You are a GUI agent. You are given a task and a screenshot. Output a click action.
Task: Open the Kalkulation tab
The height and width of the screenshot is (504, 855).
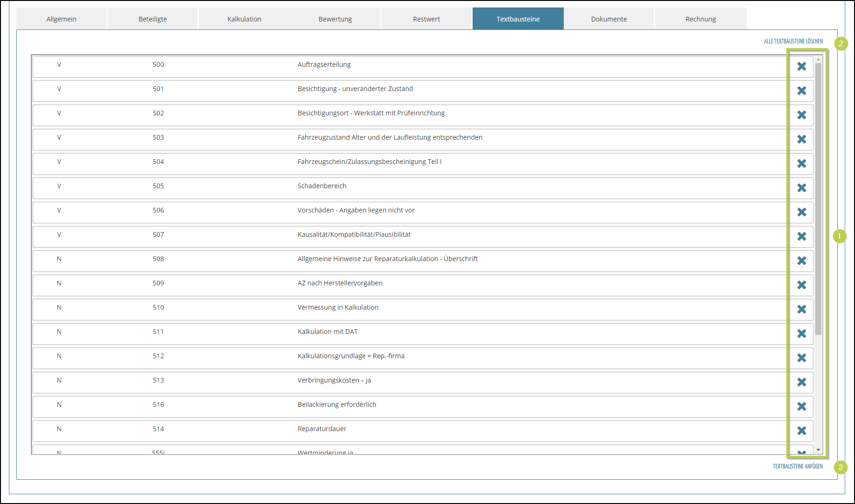coord(244,19)
